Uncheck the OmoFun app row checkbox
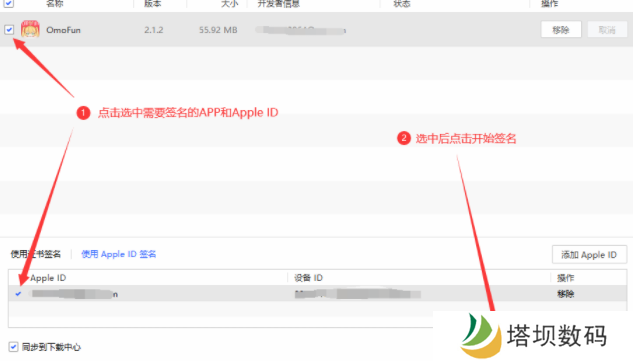Viewport: 633px width, 361px height. (x=9, y=29)
